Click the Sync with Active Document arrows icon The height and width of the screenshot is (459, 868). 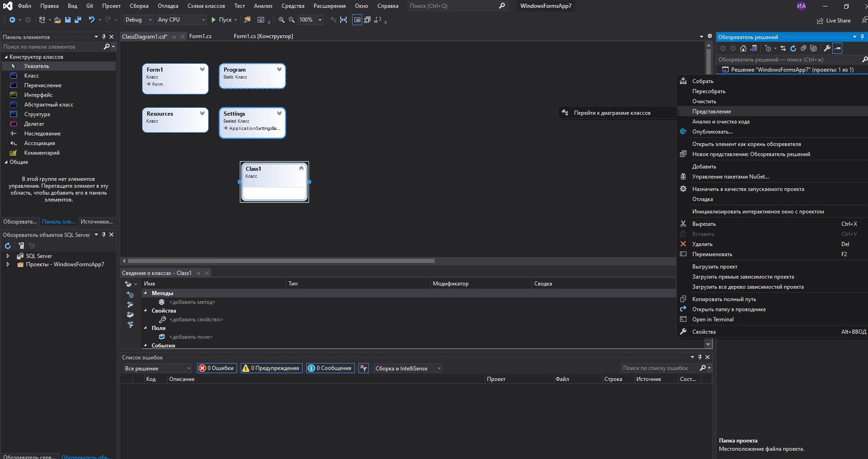coord(783,48)
